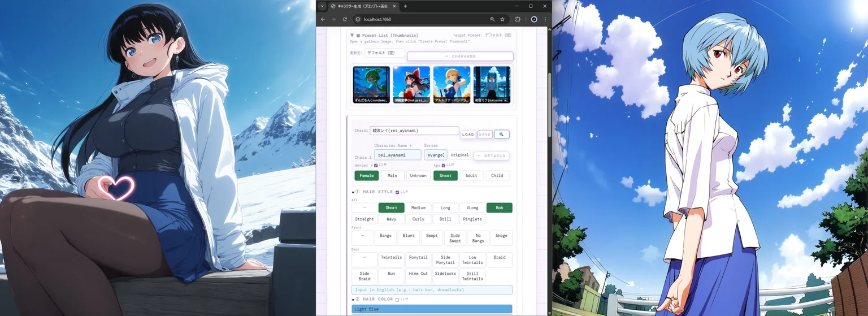Click the browser forward arrow
868x316 pixels.
[333, 19]
